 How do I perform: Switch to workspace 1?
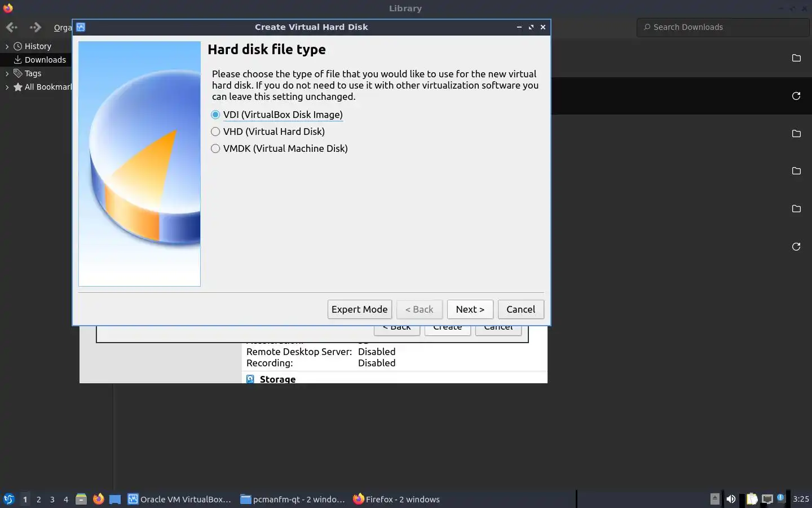[x=25, y=499]
